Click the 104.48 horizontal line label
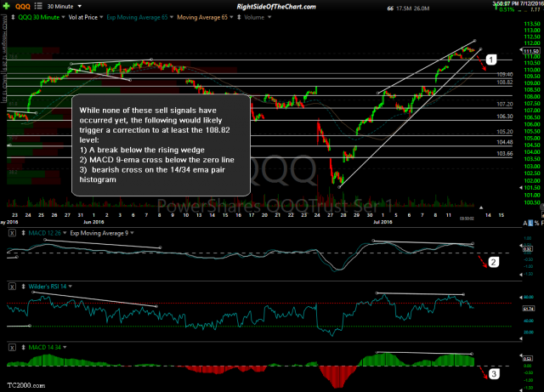544x392 pixels. pyautogui.click(x=505, y=142)
